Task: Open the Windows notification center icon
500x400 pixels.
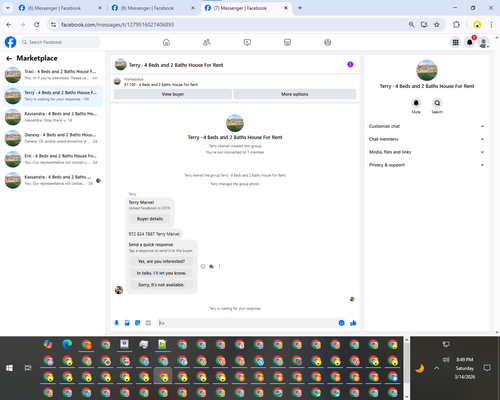Action: (x=487, y=368)
